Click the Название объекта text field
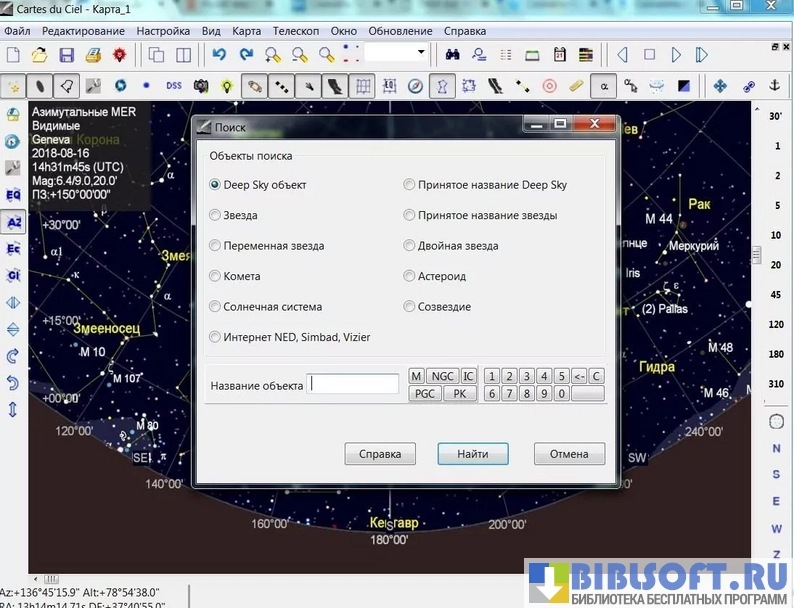The image size is (794, 608). (353, 384)
